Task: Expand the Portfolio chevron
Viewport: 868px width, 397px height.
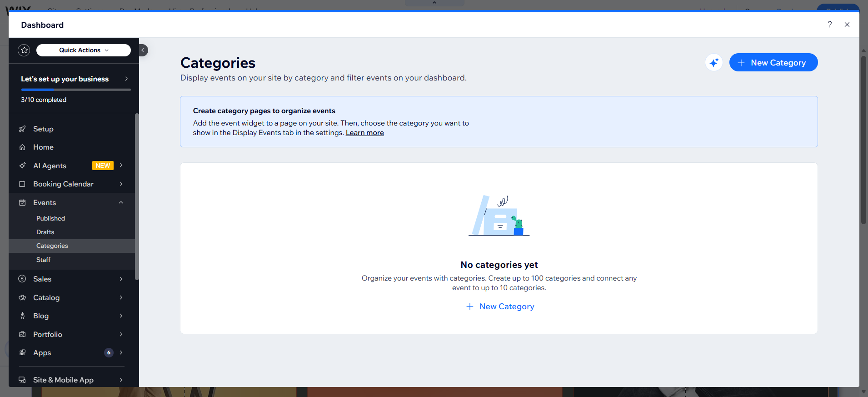Action: [x=121, y=334]
